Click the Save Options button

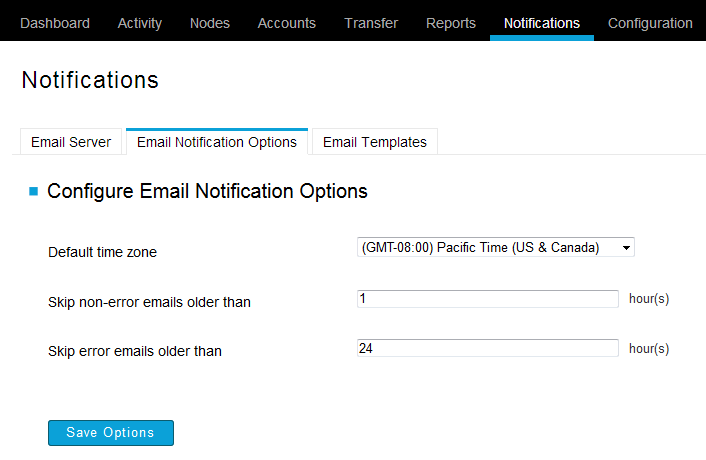click(111, 433)
